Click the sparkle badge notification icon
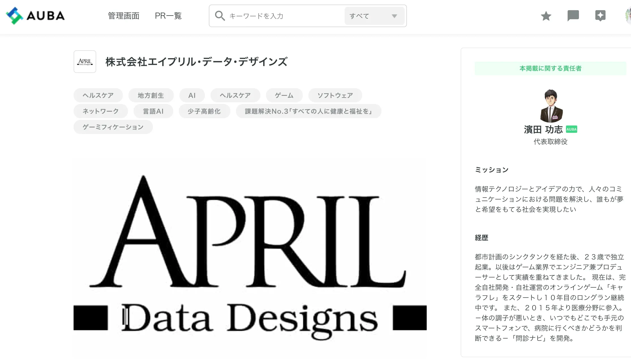The image size is (631, 364). click(600, 16)
